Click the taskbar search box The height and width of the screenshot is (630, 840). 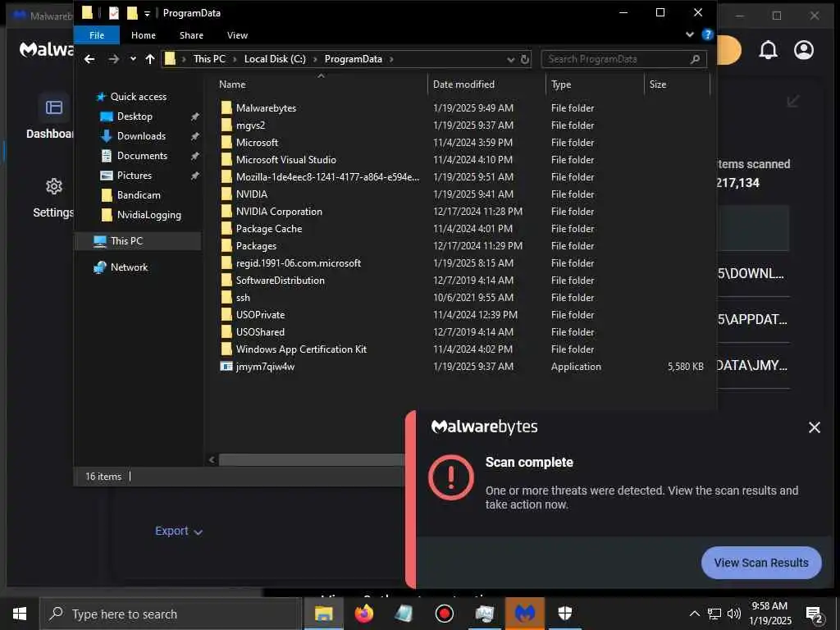(171, 614)
